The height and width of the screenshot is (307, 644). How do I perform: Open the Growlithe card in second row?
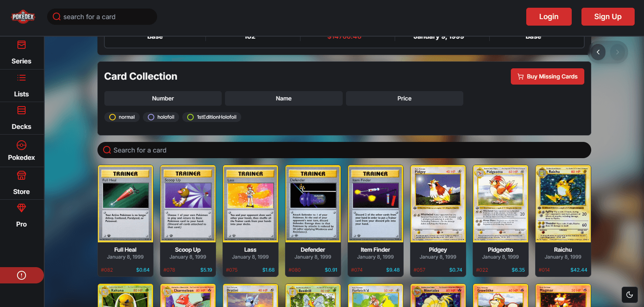click(501, 296)
